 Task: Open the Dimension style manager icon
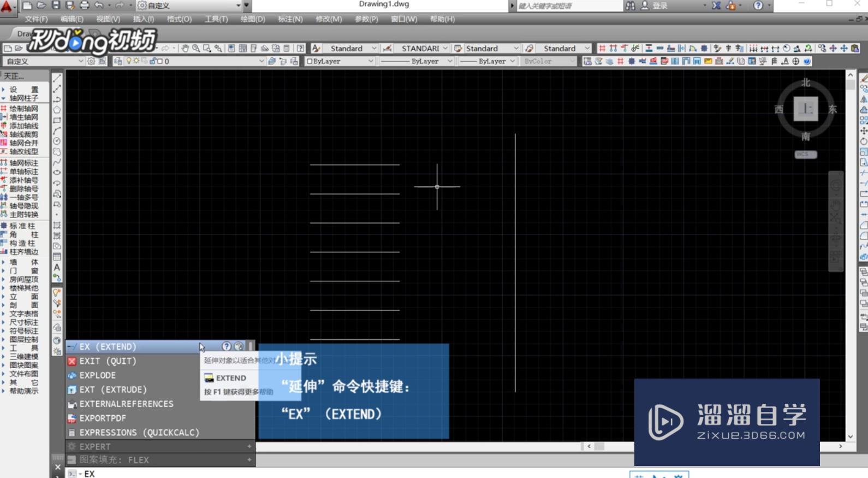tap(388, 48)
